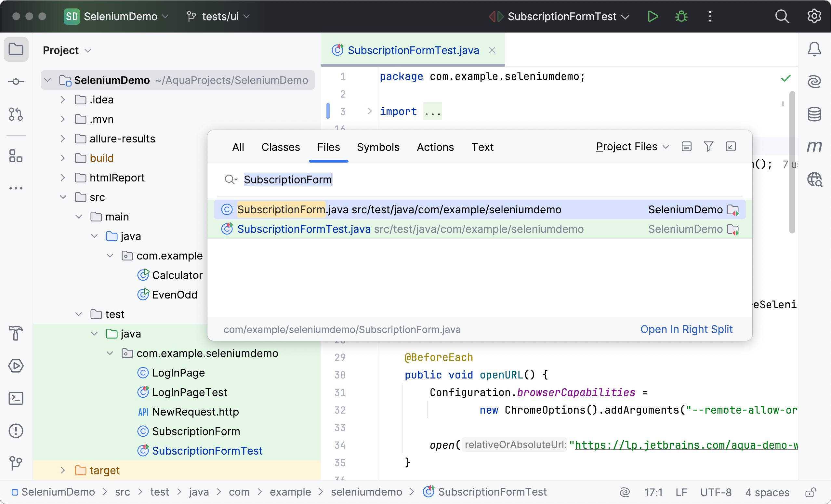Collapse the src folder
The width and height of the screenshot is (831, 504).
point(63,197)
